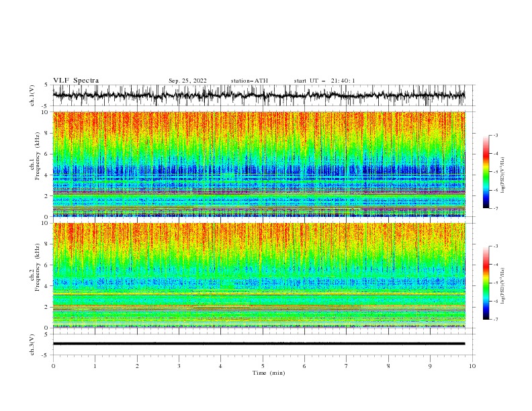Image resolution: width=532 pixels, height=411 pixels.
Task: Click the "ch.2 Frequency (kHz)" axis label
Action: (35, 267)
